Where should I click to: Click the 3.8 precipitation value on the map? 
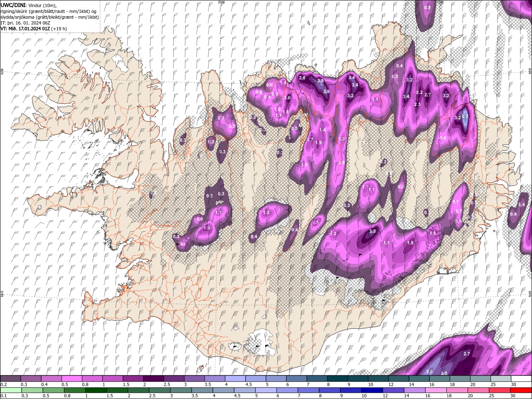pyautogui.click(x=320, y=81)
